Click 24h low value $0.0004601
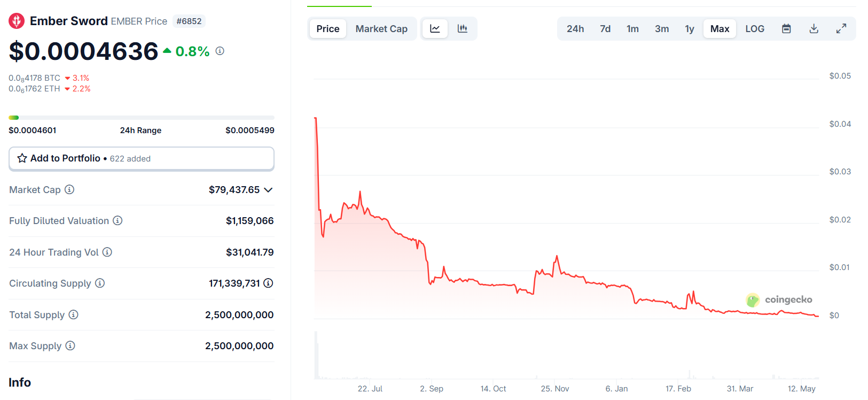The height and width of the screenshot is (400, 868). click(x=33, y=130)
